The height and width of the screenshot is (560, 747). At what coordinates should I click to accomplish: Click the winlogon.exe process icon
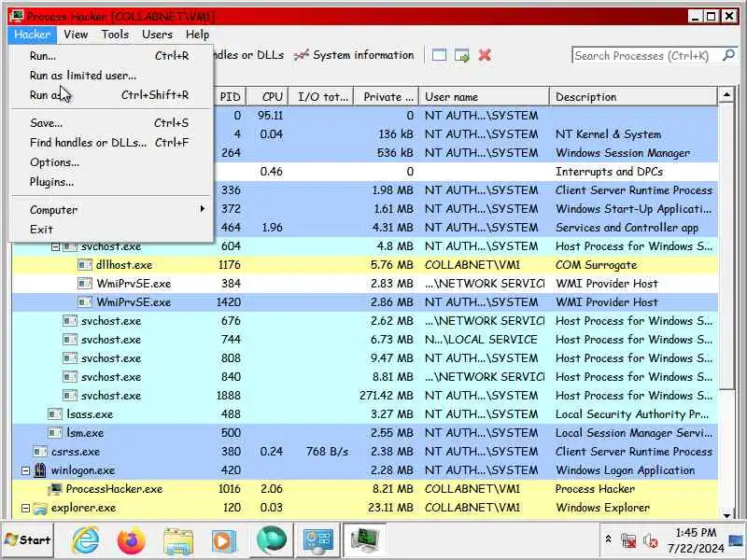tap(40, 470)
